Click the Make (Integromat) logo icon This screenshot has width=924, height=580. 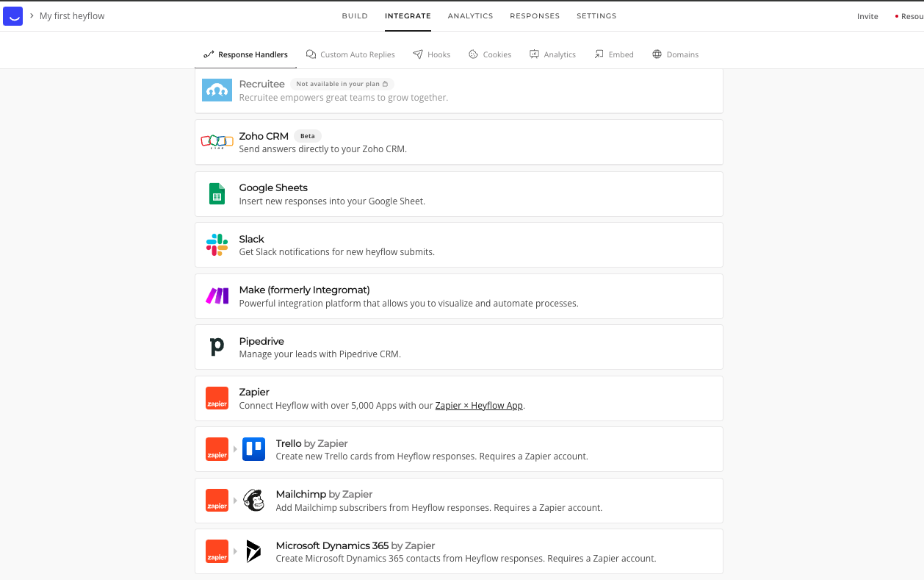[217, 296]
